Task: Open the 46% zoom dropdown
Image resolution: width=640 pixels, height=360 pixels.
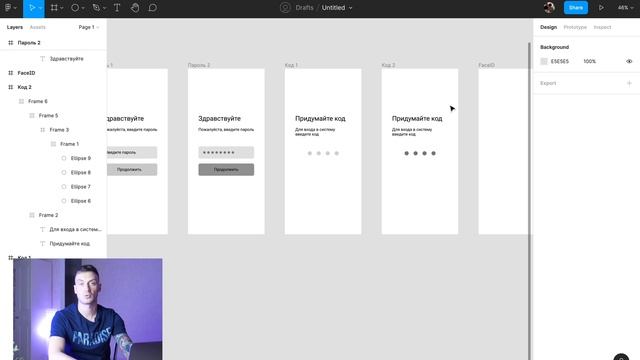Action: click(x=626, y=8)
